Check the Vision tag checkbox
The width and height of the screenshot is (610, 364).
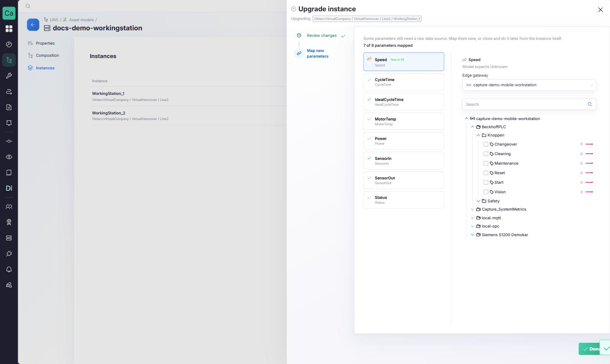[486, 192]
